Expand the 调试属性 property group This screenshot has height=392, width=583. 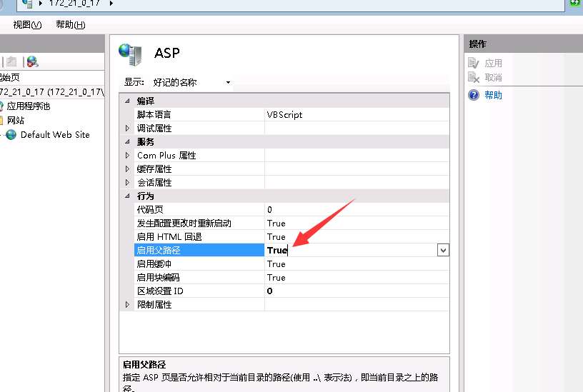[x=128, y=129]
